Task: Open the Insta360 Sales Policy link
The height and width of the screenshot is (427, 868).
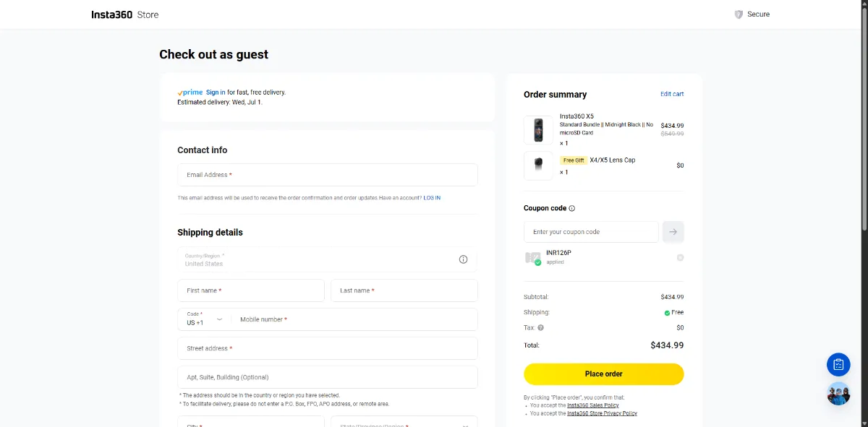Action: (x=593, y=405)
